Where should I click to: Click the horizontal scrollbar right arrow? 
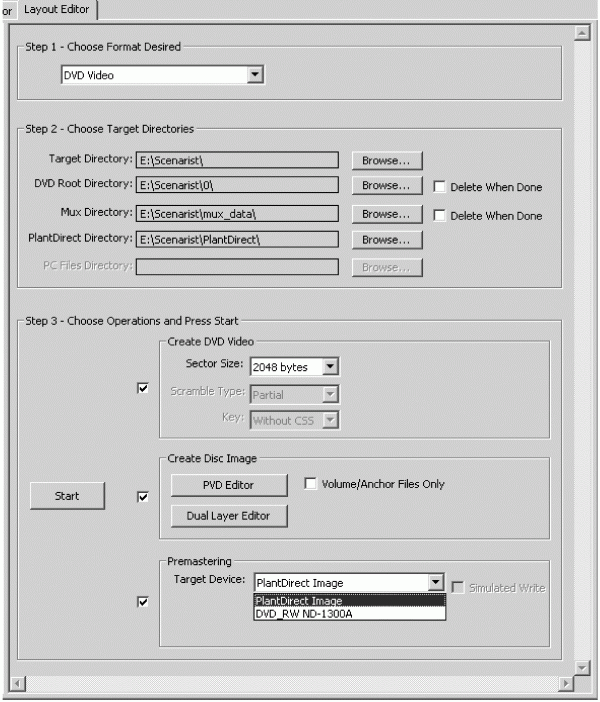tap(566, 684)
